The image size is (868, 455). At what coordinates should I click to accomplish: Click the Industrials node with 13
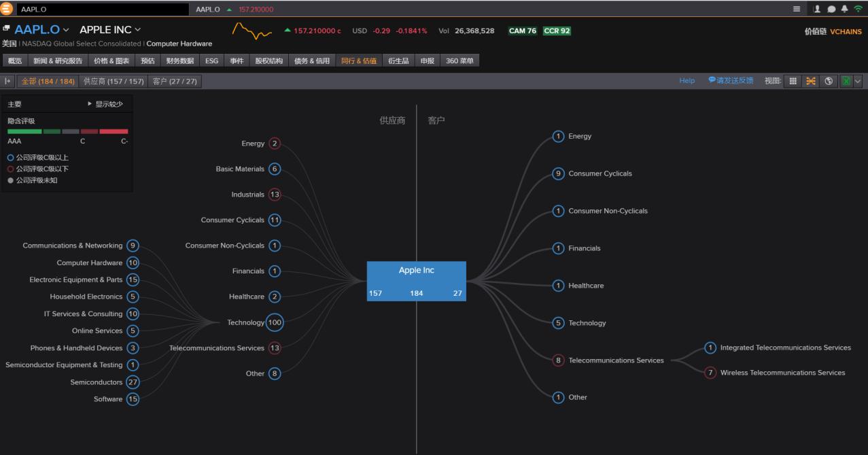(275, 195)
